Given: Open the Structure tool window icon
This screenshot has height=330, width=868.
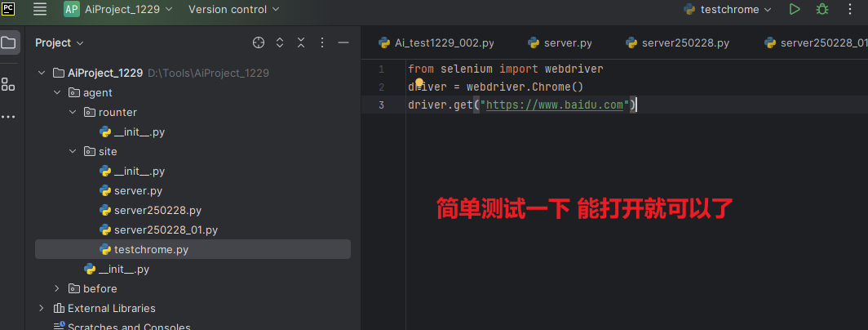Looking at the screenshot, I should (x=8, y=84).
